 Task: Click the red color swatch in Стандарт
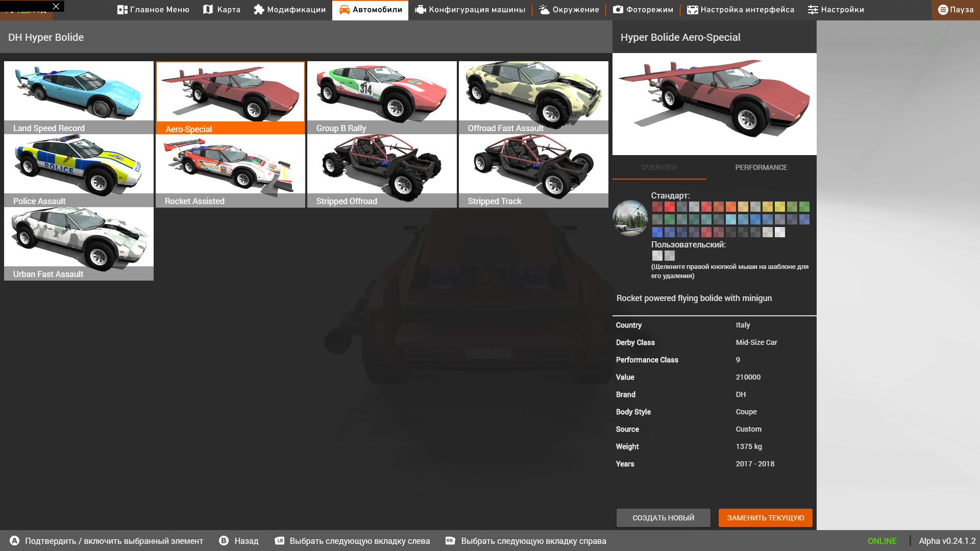coord(669,207)
